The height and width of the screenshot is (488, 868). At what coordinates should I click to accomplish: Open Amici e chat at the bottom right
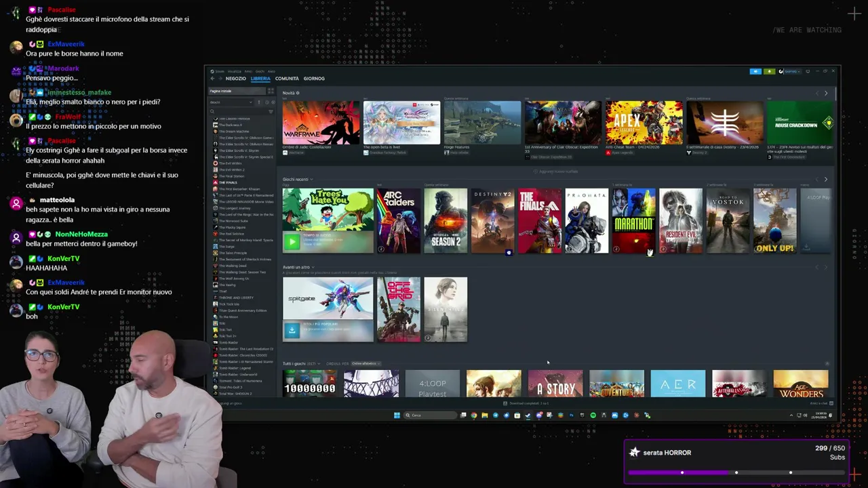point(822,403)
